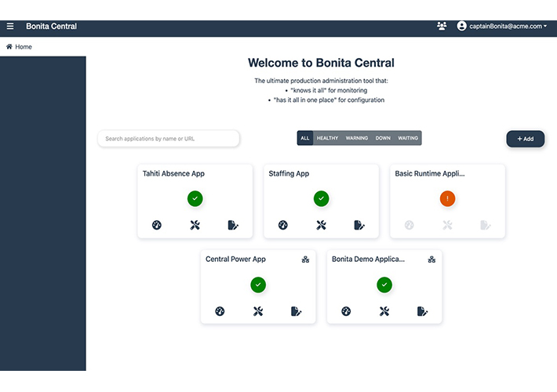Select the DOWN filter tab

click(x=383, y=138)
